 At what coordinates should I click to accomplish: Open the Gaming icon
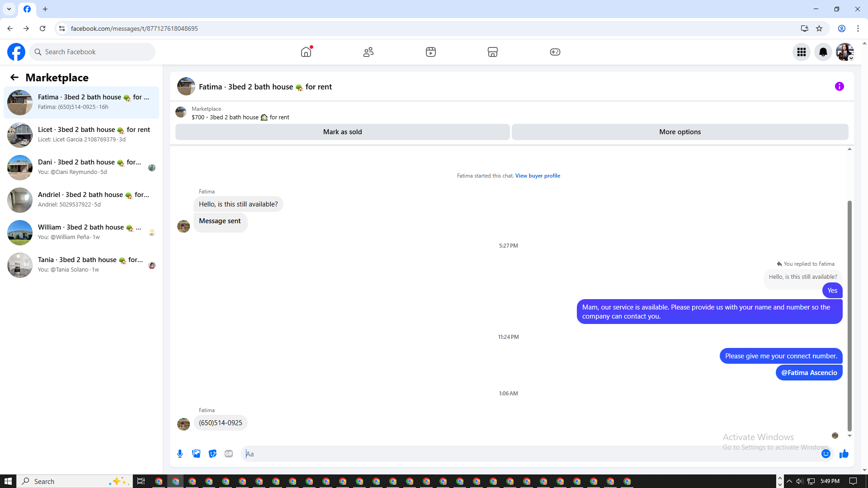pyautogui.click(x=555, y=52)
